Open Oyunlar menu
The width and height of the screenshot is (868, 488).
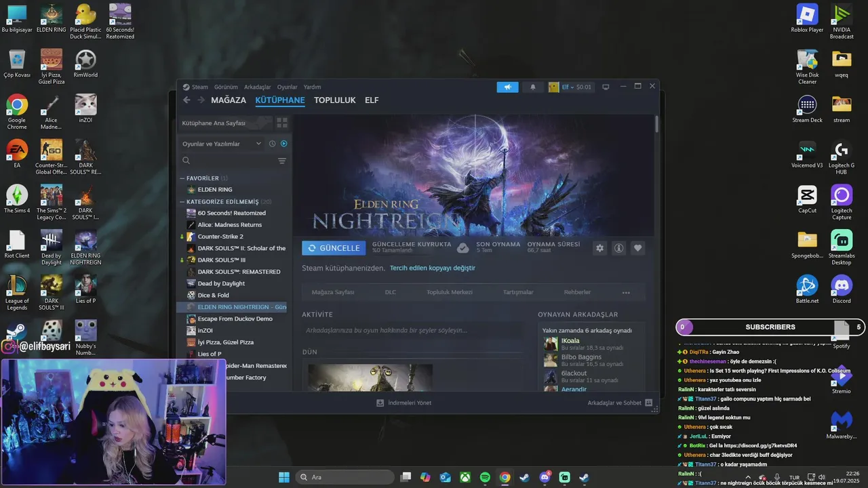pos(288,87)
